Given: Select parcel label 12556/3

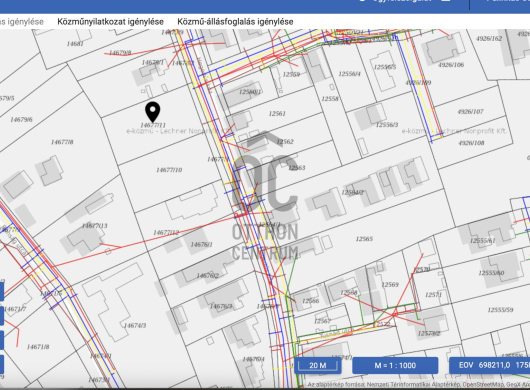Looking at the screenshot, I should coord(387,125).
